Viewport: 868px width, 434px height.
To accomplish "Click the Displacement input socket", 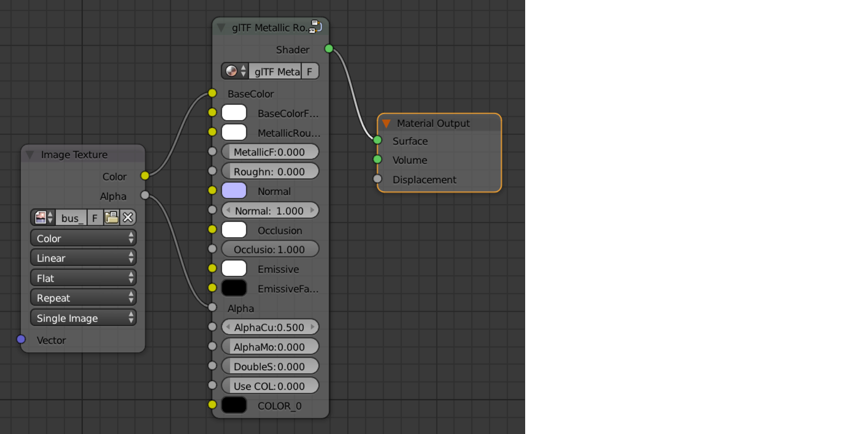I will 377,179.
